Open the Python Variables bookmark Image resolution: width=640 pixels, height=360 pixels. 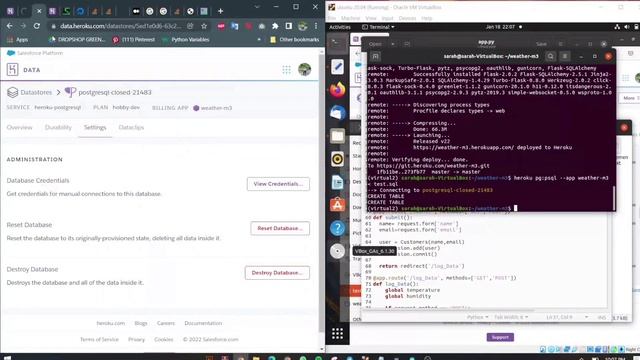click(x=186, y=40)
